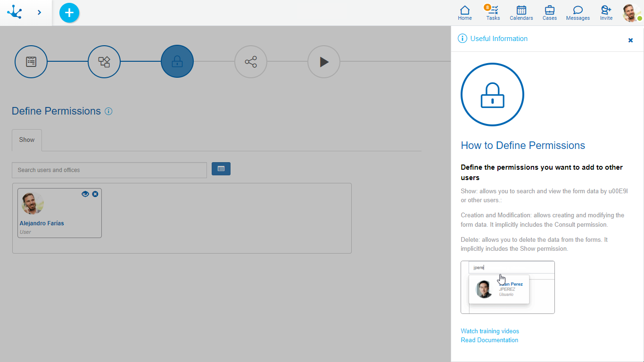
Task: Expand the sidebar with the chevron arrow
Action: pos(39,12)
